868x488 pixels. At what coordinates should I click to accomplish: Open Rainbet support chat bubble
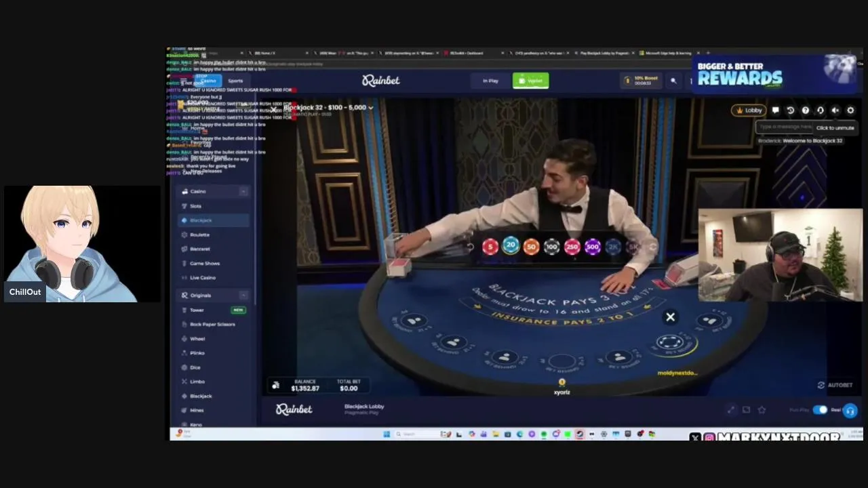pos(850,411)
